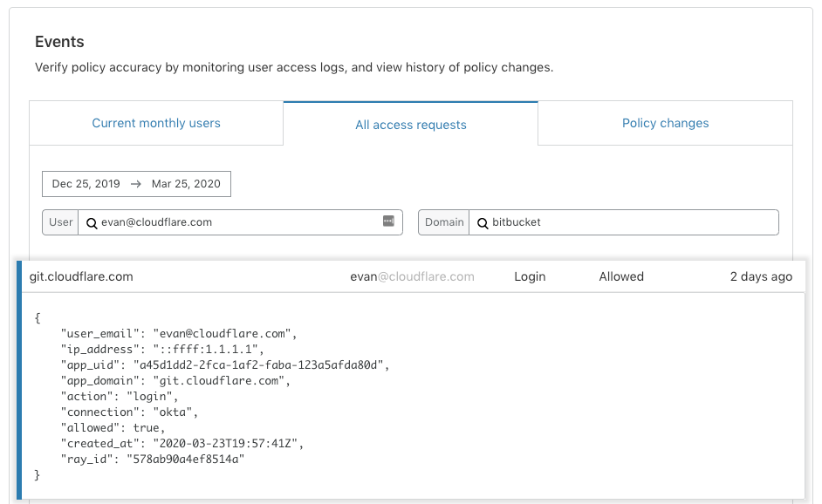The image size is (822, 504).
Task: Click the Verify policy accuracy description text
Action: pyautogui.click(x=294, y=68)
